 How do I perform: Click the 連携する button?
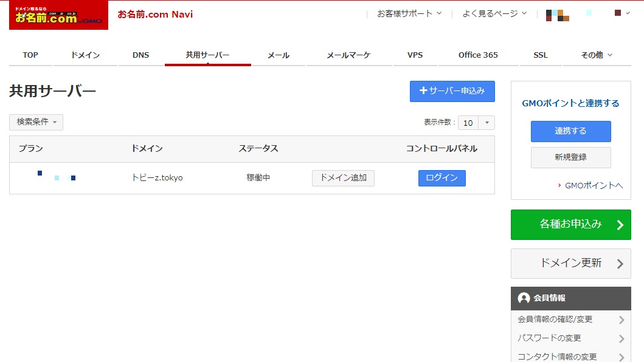pyautogui.click(x=571, y=131)
